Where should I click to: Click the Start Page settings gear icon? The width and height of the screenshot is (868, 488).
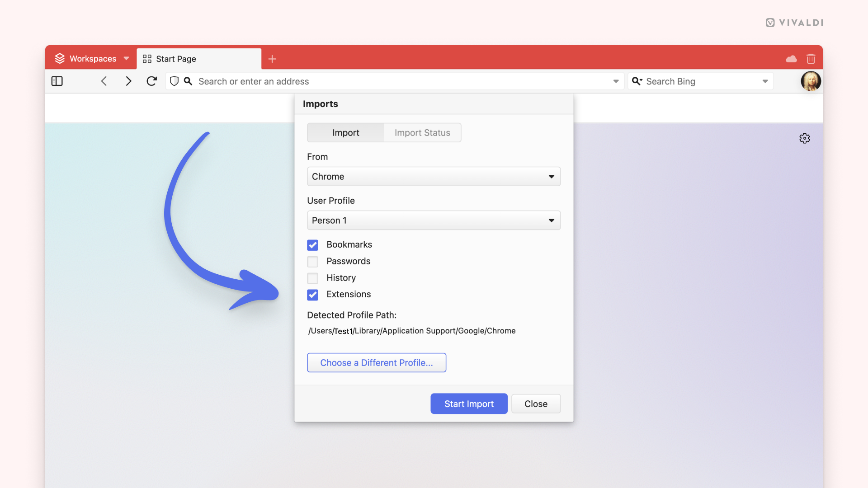(804, 138)
